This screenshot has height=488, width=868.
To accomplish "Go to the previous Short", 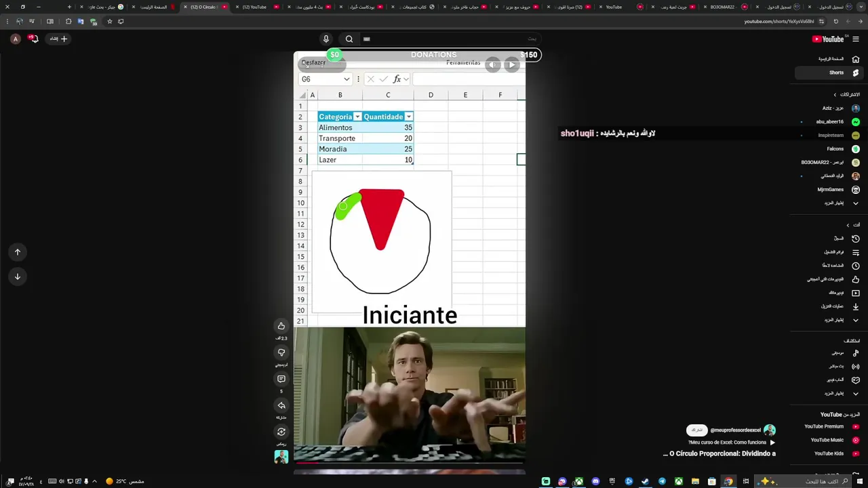I will pyautogui.click(x=18, y=252).
